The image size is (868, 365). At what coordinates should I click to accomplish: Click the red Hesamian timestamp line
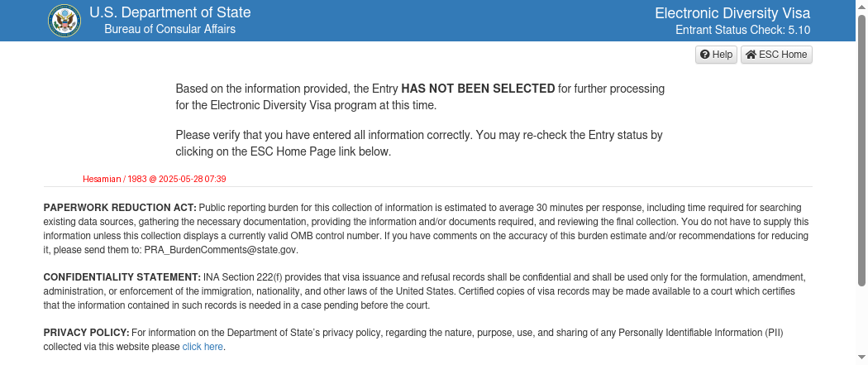(x=155, y=179)
